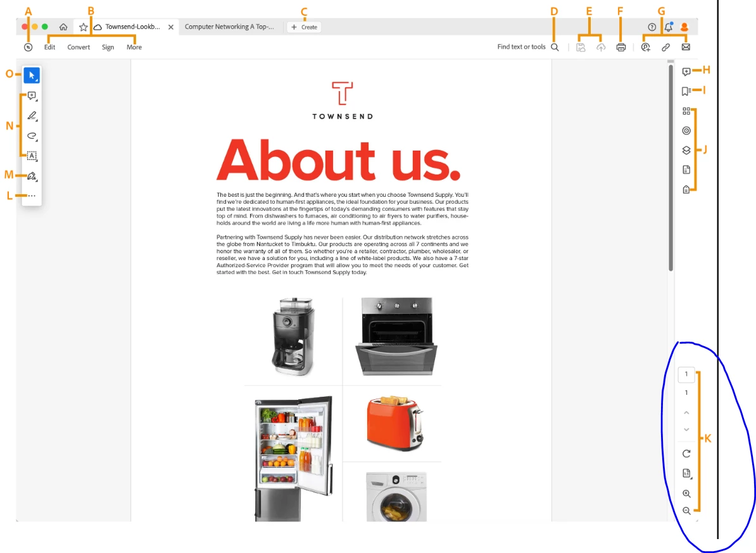Open the bottom right-panel document icon
756x553 pixels.
[686, 189]
